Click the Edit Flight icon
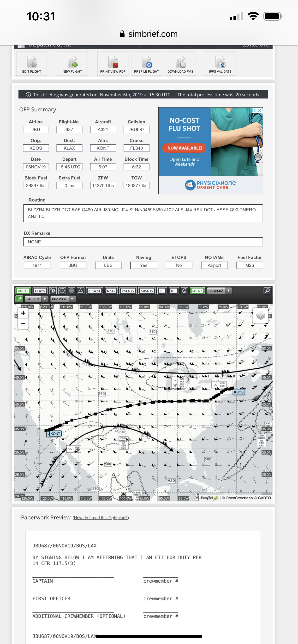The width and height of the screenshot is (298, 644). coord(32,63)
